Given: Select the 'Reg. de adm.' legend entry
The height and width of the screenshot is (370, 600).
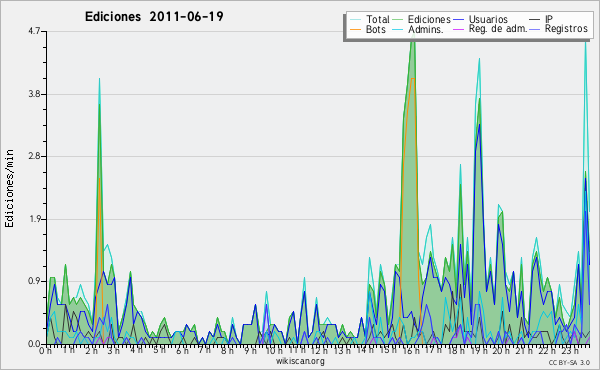Looking at the screenshot, I should coord(498,29).
